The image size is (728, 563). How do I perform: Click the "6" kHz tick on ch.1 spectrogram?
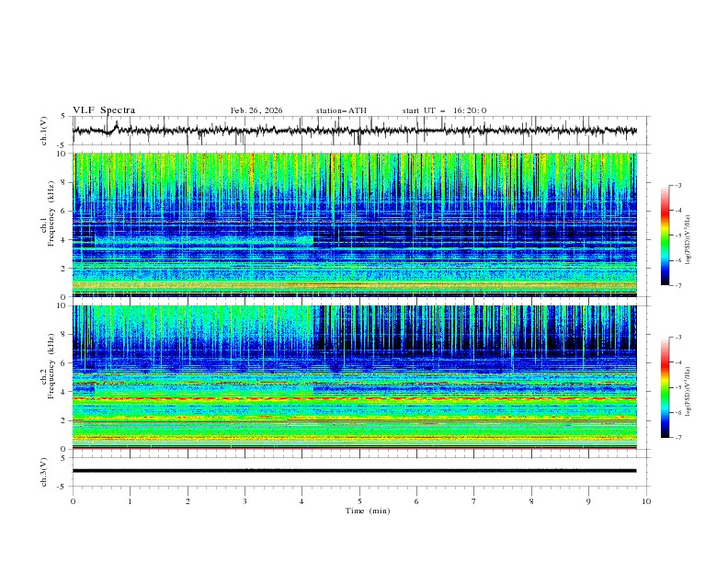63,211
